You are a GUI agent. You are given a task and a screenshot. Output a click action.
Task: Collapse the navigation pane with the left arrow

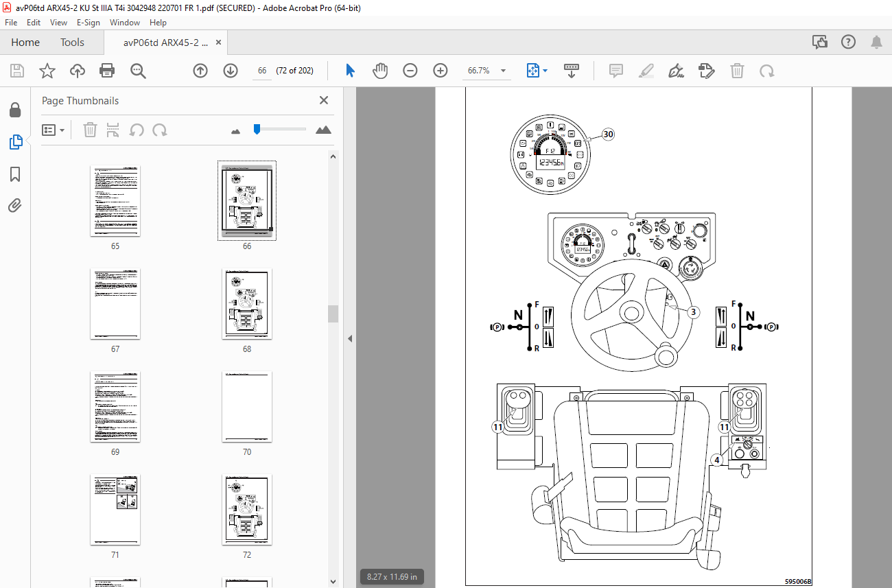350,338
